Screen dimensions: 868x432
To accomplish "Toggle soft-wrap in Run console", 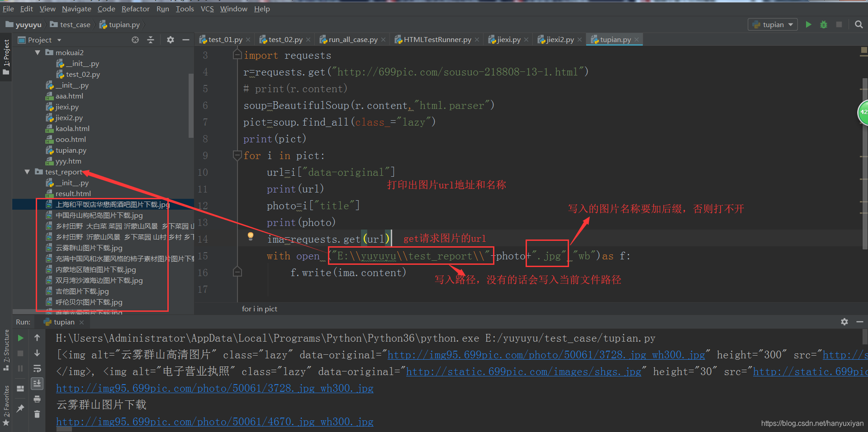I will click(x=37, y=368).
